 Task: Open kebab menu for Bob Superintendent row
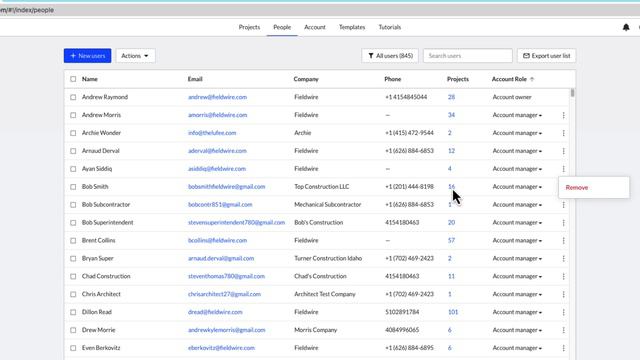click(563, 222)
